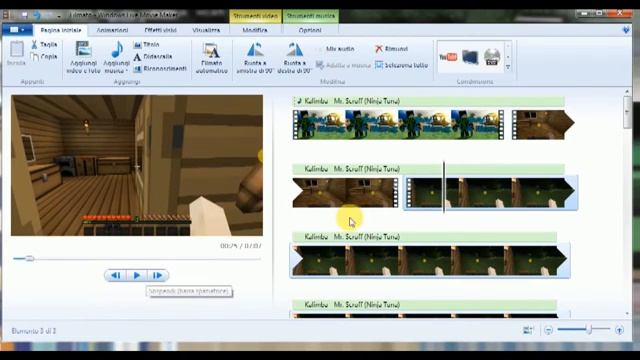Screen dimensions: 640x360
Task: Share the movie on YouTube
Action: click(x=448, y=57)
